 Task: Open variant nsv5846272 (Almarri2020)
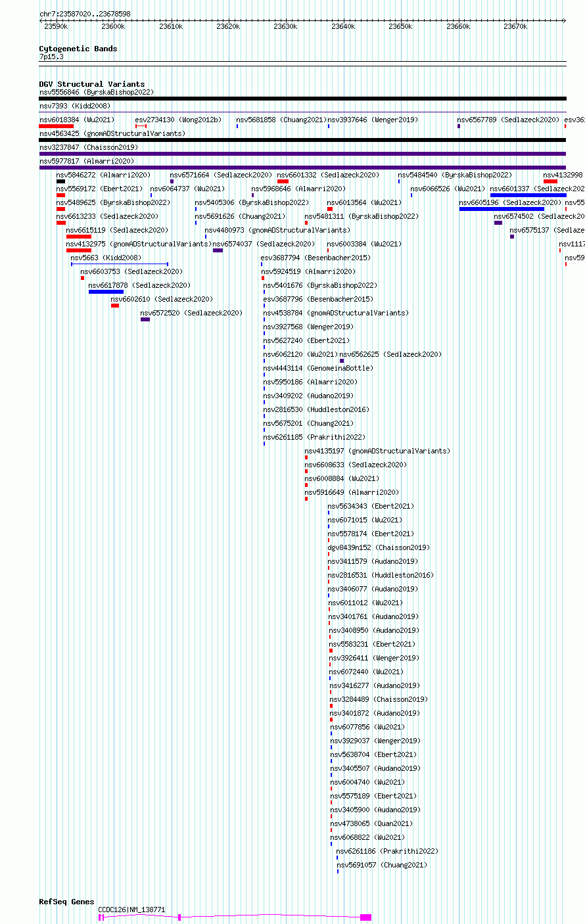103,175
